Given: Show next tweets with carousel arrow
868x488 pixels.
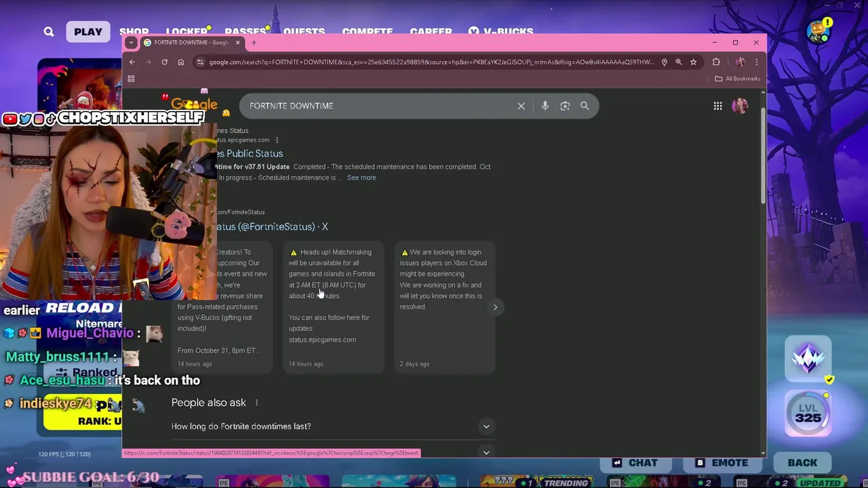Looking at the screenshot, I should pos(495,307).
